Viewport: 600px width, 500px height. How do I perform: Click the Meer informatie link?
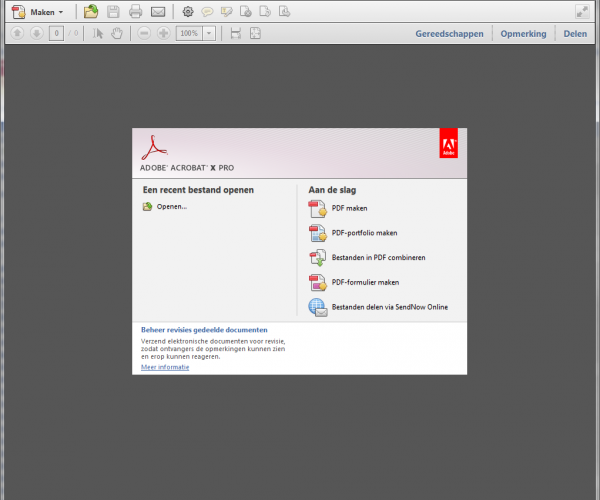pos(165,367)
